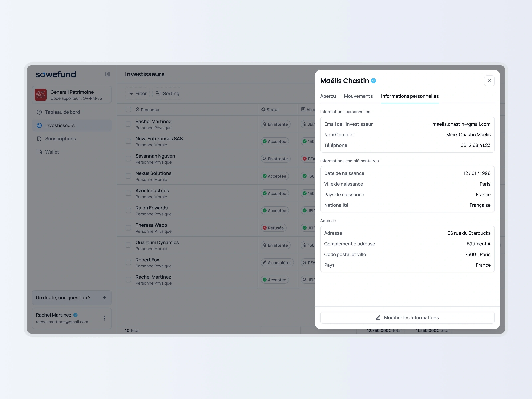Image resolution: width=532 pixels, height=399 pixels.
Task: Switch to the Aperçu tab
Action: coord(328,96)
